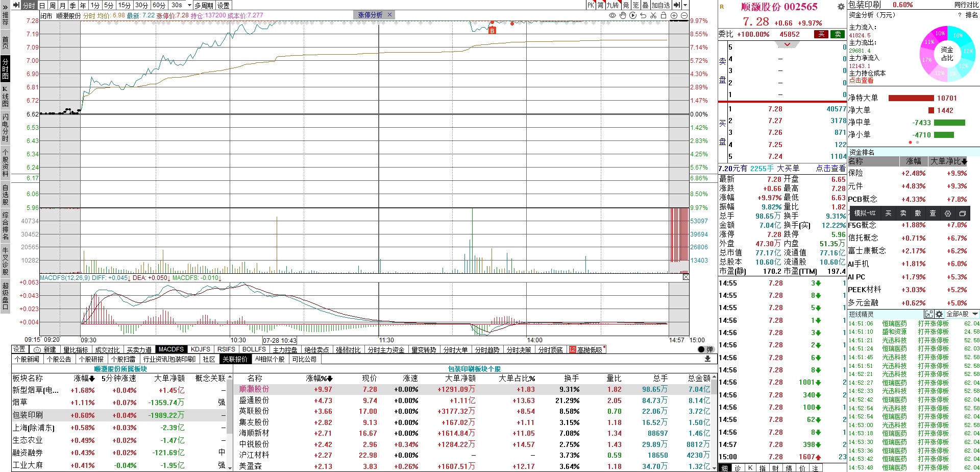Image resolution: width=980 pixels, height=472 pixels.
Task: Expand the sidebar with » arrows
Action: coord(5,7)
